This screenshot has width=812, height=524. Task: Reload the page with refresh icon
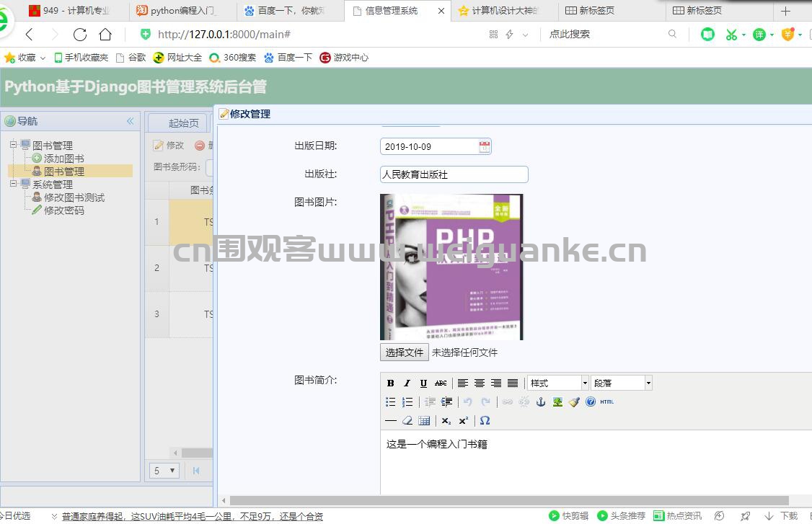(x=80, y=35)
